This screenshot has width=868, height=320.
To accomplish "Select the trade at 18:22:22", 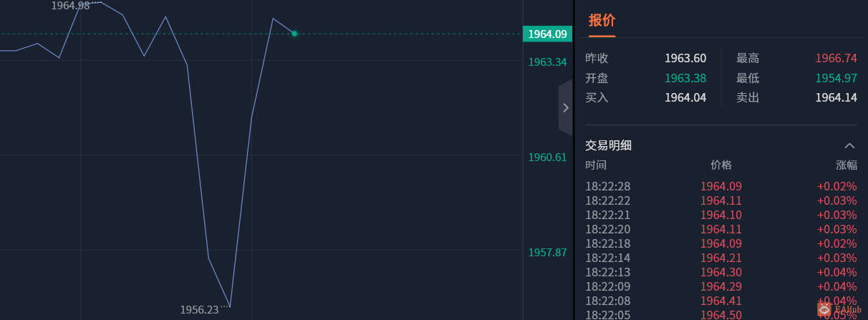I will (x=720, y=200).
